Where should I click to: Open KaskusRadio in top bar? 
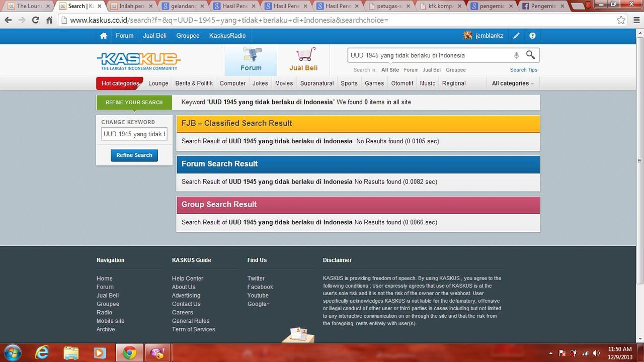[227, 36]
